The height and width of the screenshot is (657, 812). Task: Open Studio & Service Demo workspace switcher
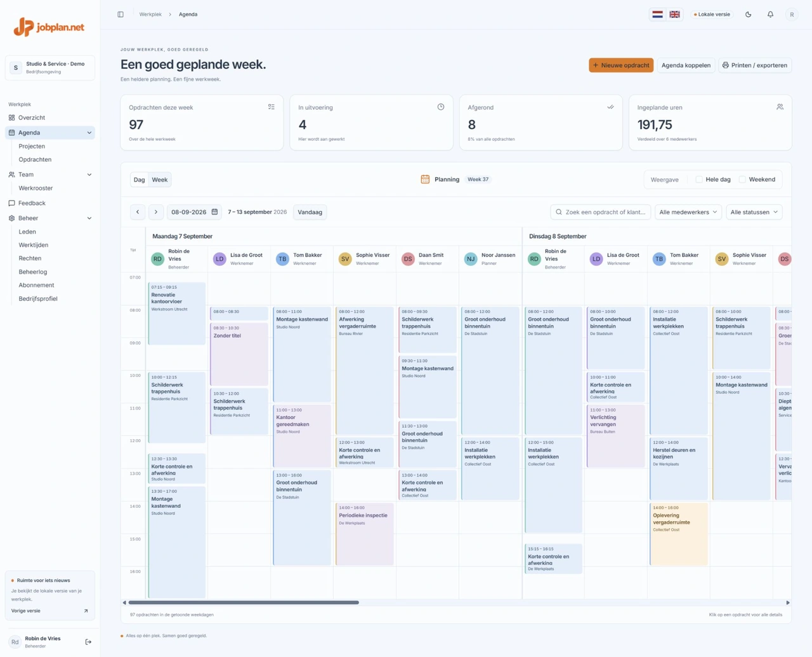click(x=50, y=68)
